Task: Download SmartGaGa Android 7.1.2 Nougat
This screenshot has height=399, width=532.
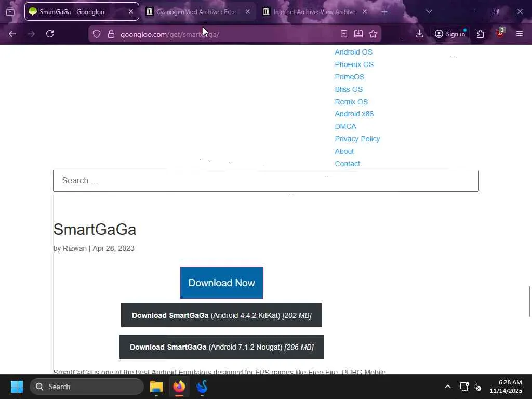Action: tap(221, 347)
